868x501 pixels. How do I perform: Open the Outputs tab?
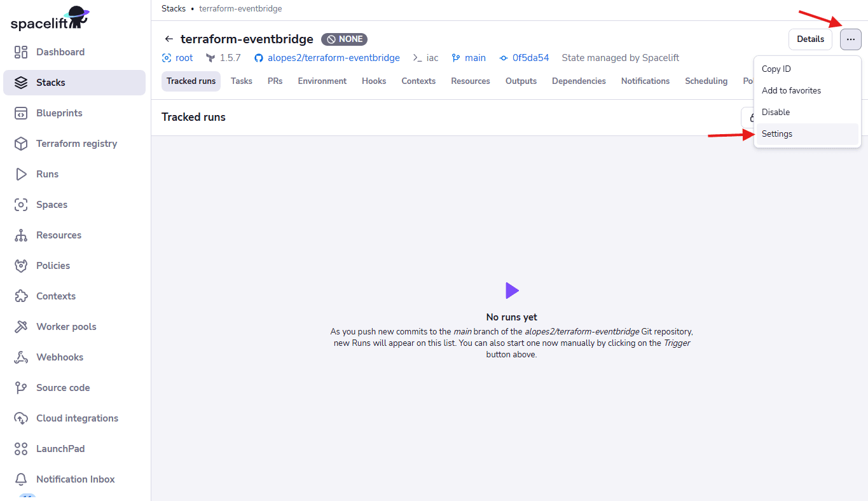pyautogui.click(x=521, y=81)
